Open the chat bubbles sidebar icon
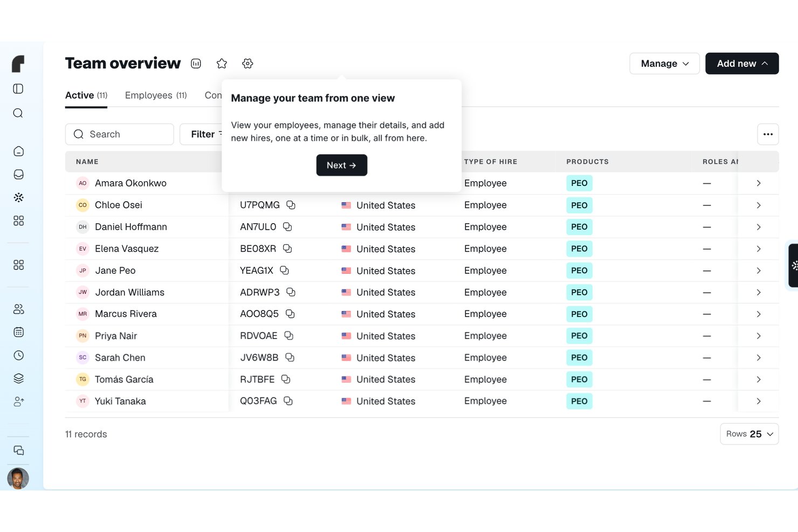 click(x=18, y=450)
